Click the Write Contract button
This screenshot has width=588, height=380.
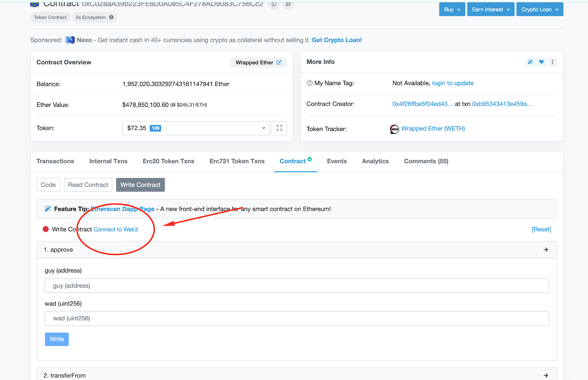click(x=140, y=185)
